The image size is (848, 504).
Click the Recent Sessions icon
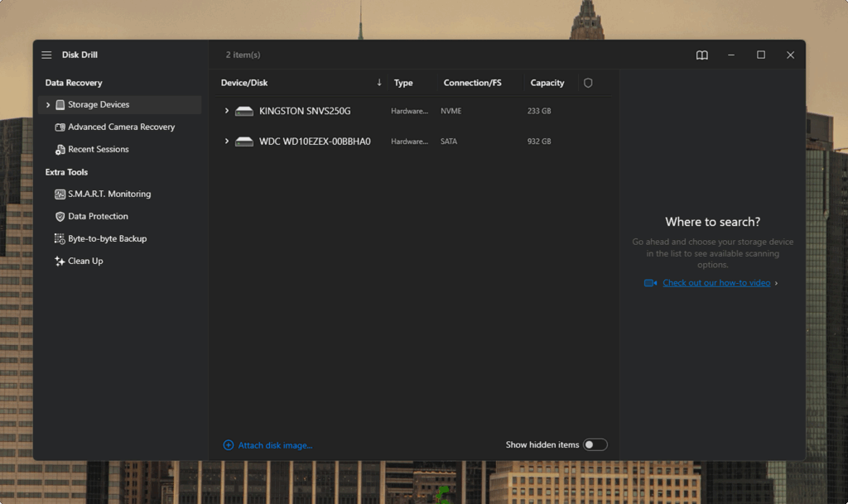pos(60,149)
